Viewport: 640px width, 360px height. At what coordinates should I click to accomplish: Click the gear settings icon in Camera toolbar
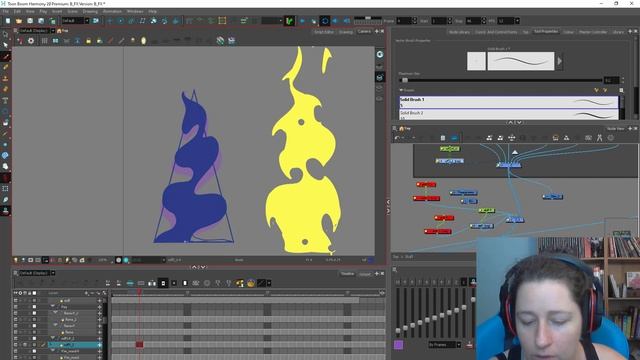[31, 41]
